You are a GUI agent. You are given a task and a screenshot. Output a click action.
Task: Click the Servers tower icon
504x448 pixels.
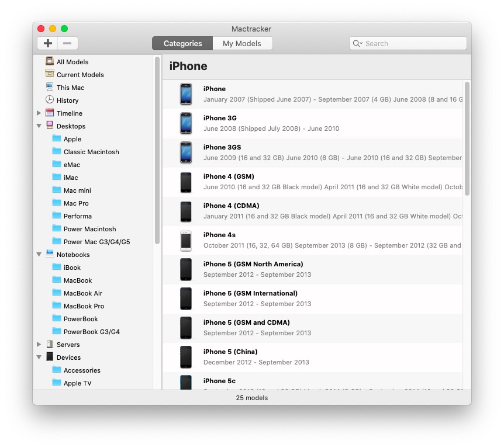[50, 344]
